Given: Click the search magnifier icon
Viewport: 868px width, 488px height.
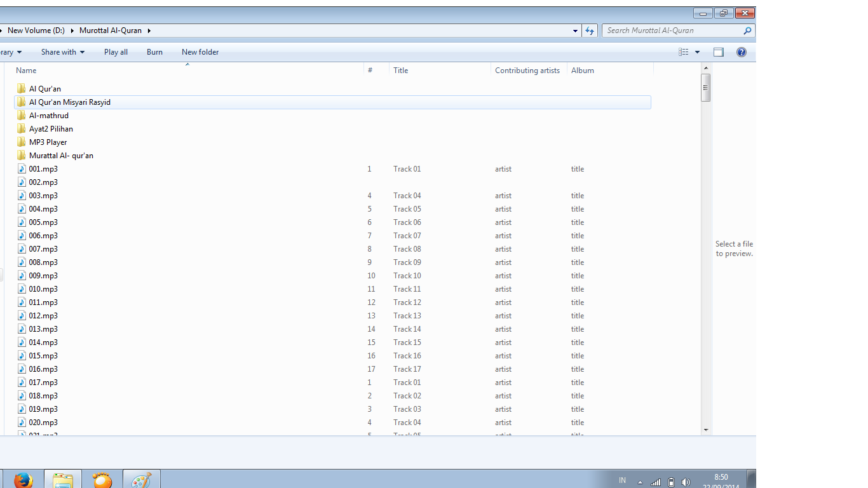Looking at the screenshot, I should (x=747, y=30).
